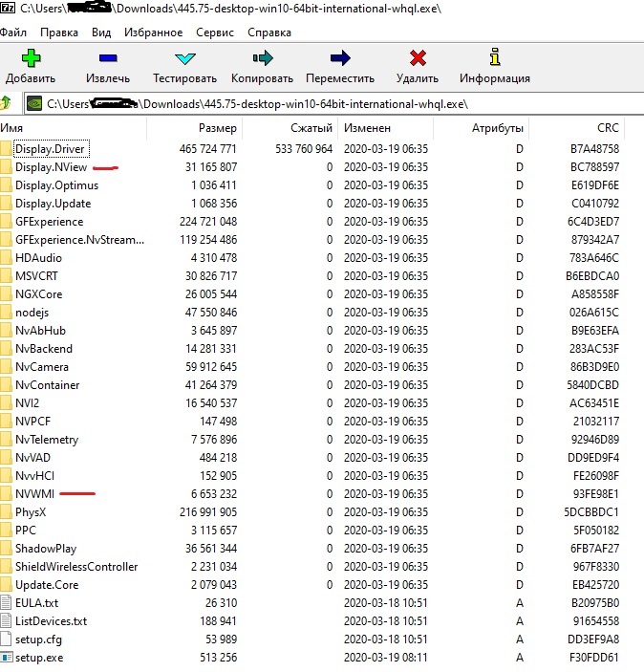Image resolution: width=644 pixels, height=672 pixels.
Task: Select the PhysX folder icon
Action: pos(6,511)
